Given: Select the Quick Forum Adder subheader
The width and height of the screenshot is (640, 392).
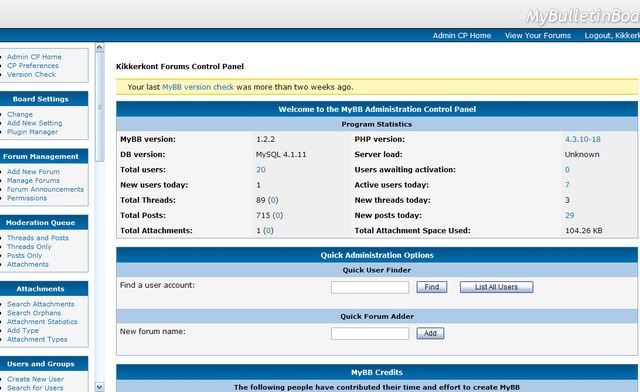Looking at the screenshot, I should pyautogui.click(x=377, y=316).
